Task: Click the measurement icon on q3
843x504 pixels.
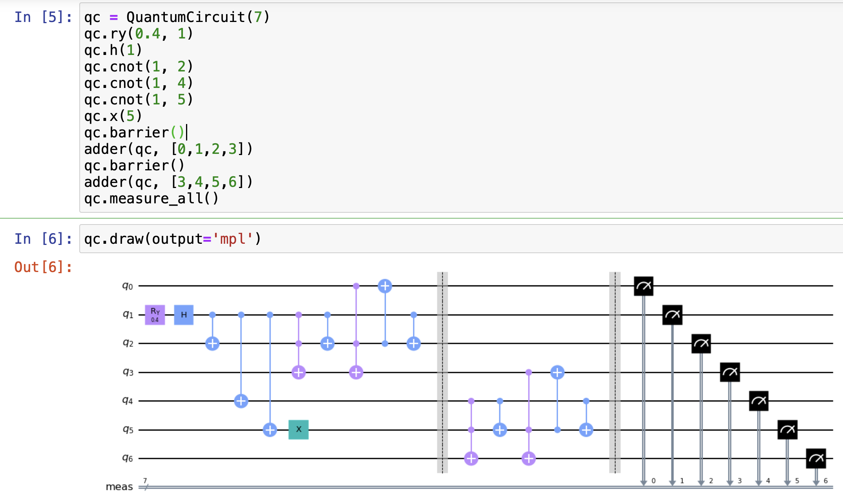Action: (x=730, y=372)
